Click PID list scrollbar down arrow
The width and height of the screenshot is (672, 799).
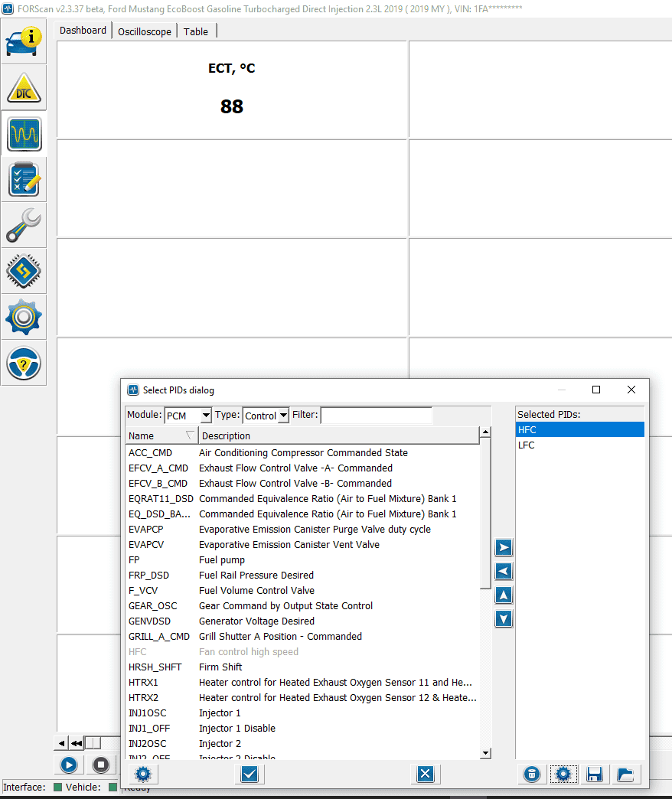485,753
